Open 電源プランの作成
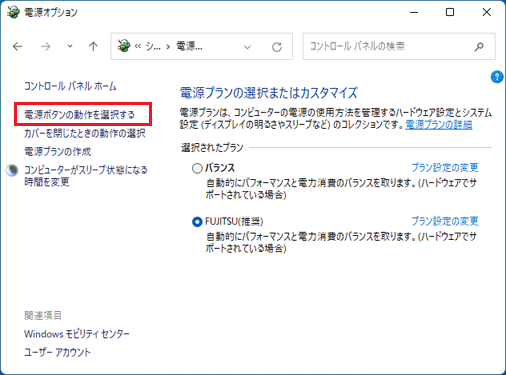The width and height of the screenshot is (506, 375). 57,151
